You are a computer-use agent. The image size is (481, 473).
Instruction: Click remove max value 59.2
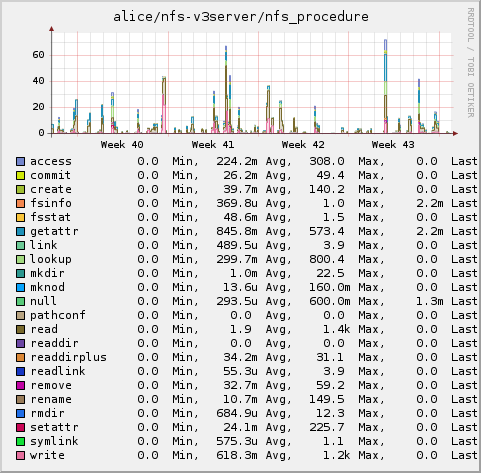coord(330,386)
